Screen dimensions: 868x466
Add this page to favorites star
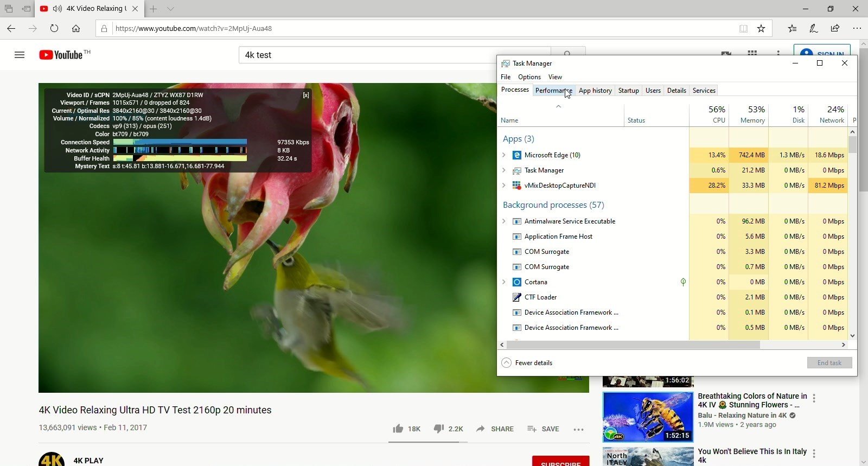pos(761,28)
